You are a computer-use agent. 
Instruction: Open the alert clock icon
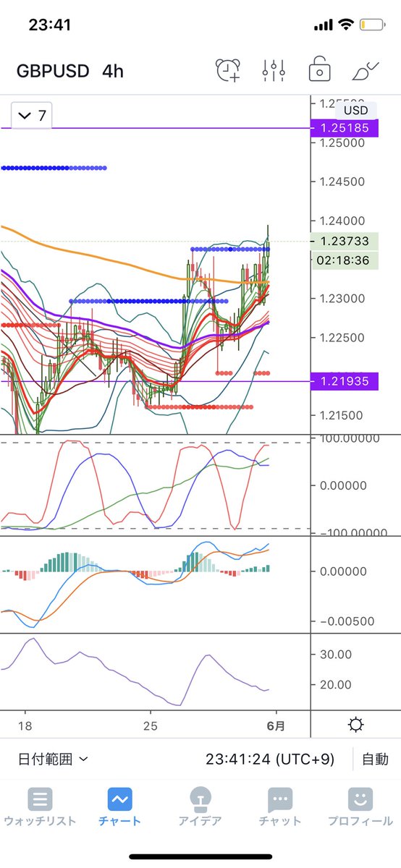point(229,71)
